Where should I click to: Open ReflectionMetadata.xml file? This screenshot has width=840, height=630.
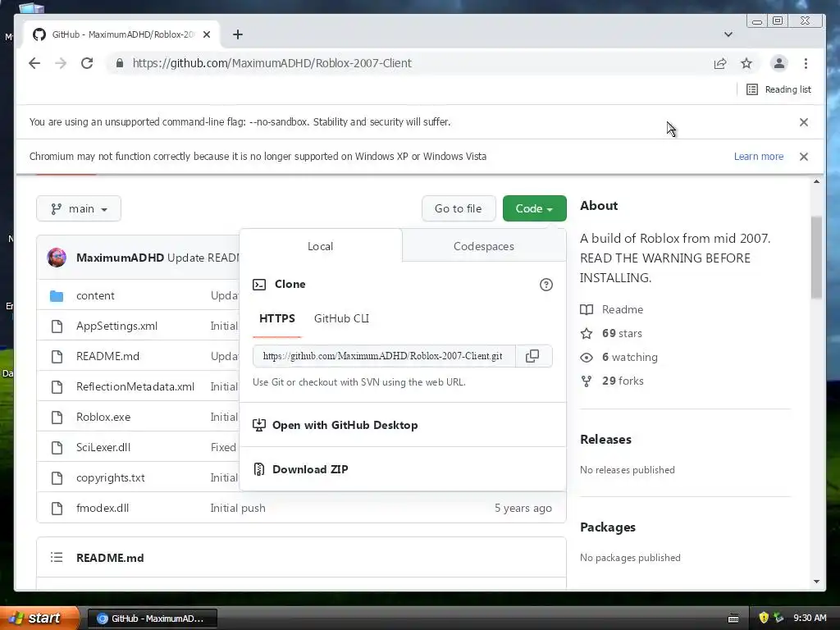point(135,386)
